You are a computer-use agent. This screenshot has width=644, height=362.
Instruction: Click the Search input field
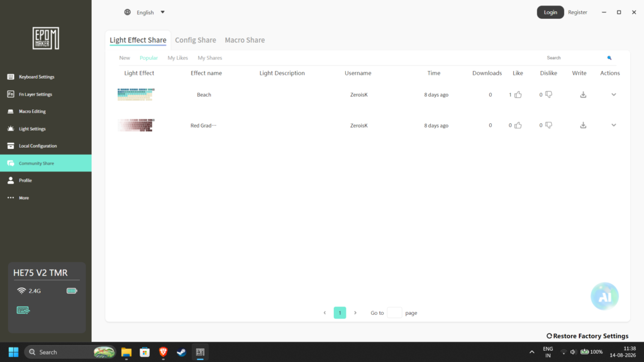pyautogui.click(x=574, y=58)
